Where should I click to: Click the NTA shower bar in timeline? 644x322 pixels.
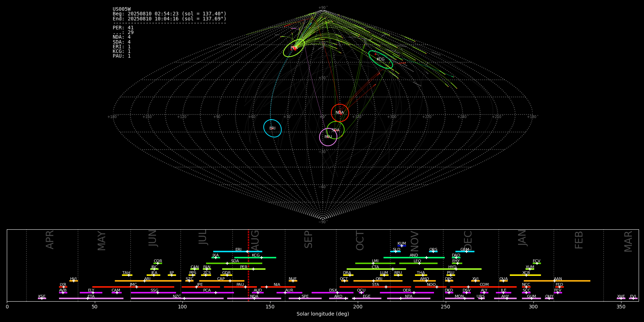409,298
